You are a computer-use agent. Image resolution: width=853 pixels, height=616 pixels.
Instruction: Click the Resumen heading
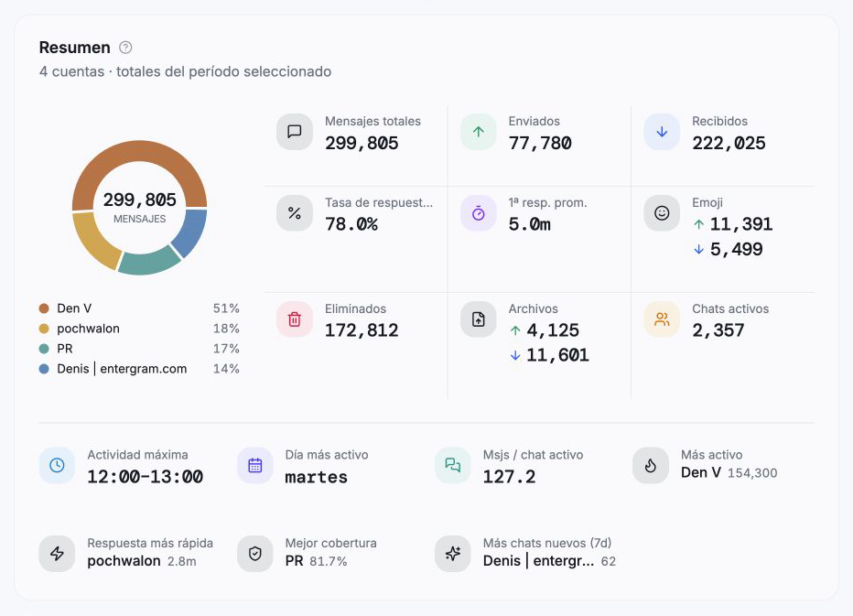74,48
